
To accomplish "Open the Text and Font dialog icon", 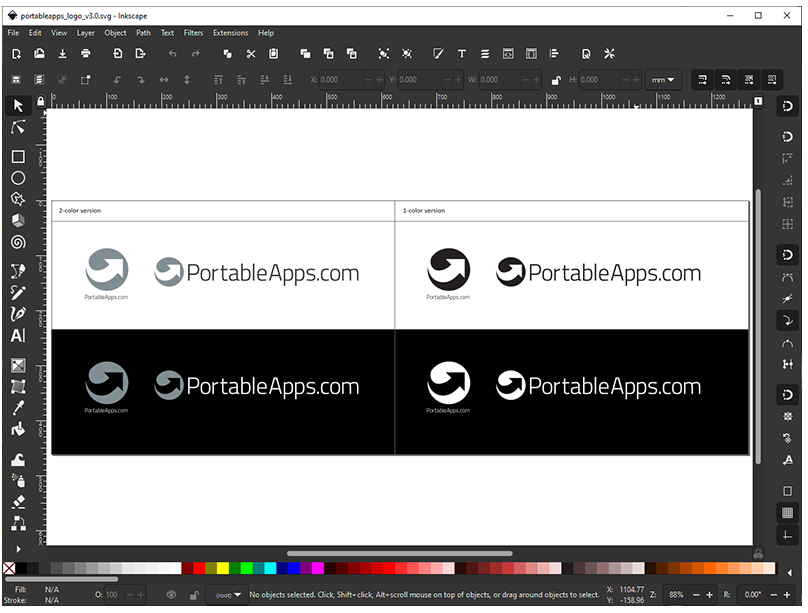I will point(462,54).
